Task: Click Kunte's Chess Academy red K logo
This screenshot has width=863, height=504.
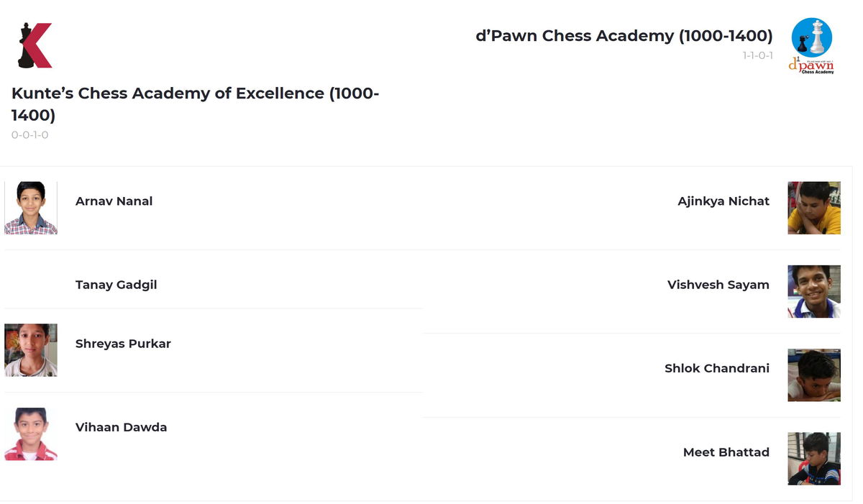Action: (x=35, y=45)
